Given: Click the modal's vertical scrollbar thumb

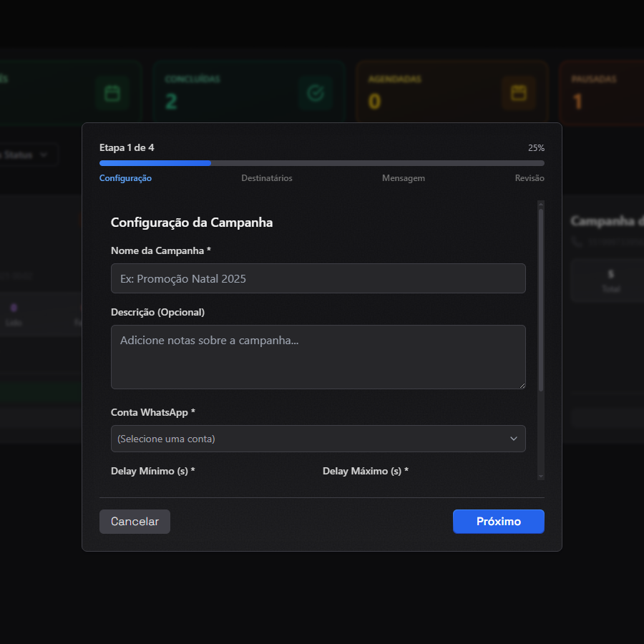Looking at the screenshot, I should coord(541,301).
